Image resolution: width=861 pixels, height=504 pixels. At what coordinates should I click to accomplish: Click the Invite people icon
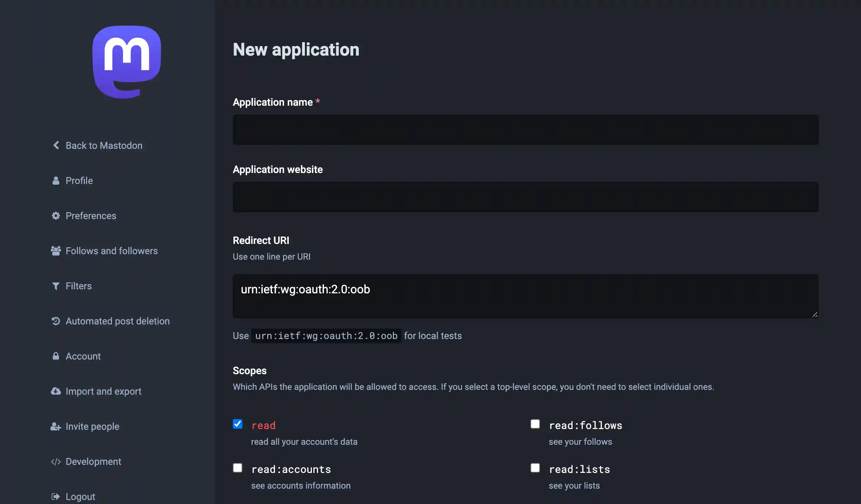[x=56, y=426]
